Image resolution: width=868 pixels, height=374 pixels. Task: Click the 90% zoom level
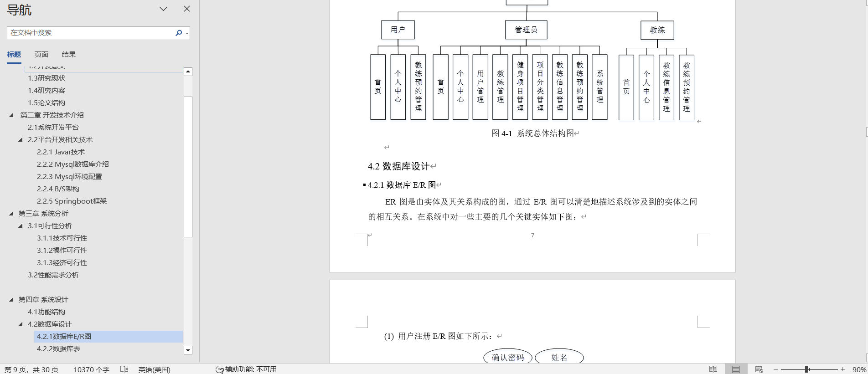859,369
